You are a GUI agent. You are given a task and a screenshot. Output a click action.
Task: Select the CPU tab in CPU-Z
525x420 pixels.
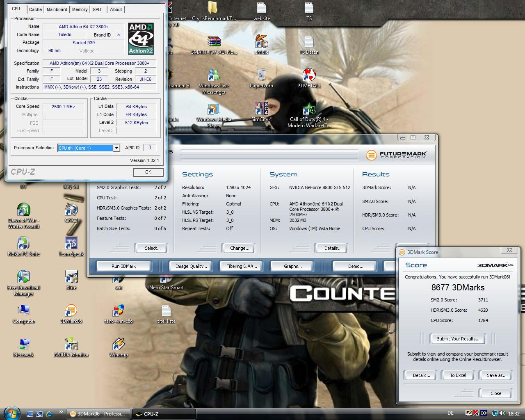click(16, 9)
